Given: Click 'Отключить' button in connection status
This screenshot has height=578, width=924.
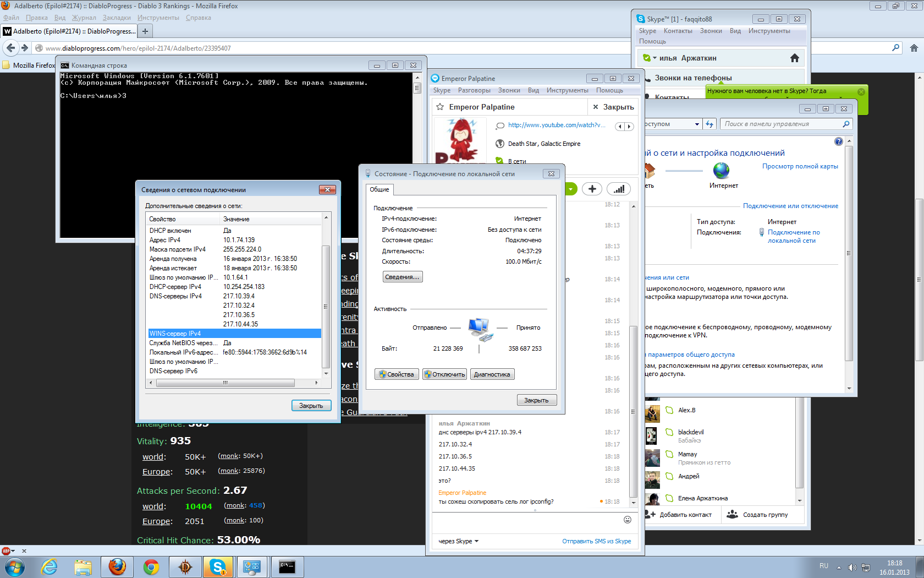Looking at the screenshot, I should 444,374.
